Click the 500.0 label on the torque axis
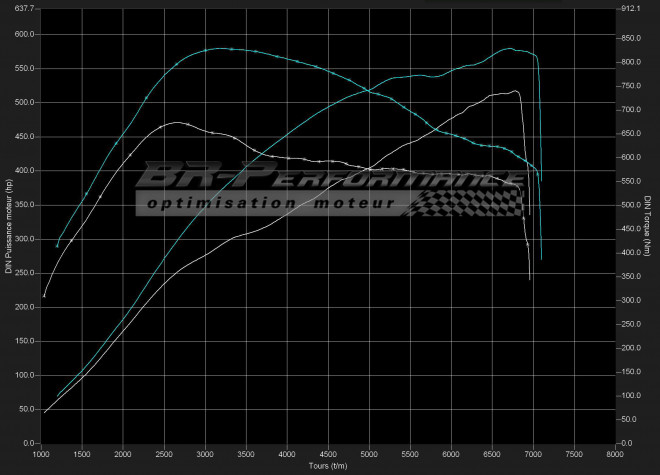660x475 pixels. (630, 205)
